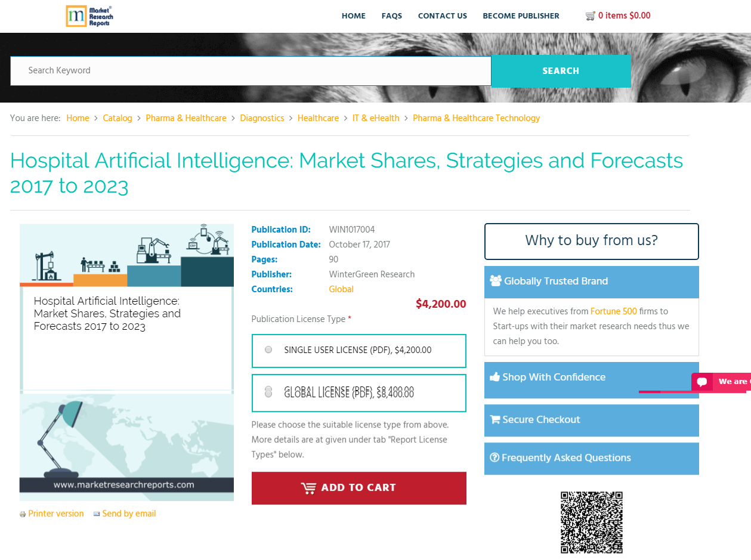Scan area: click the QR code image
Image resolution: width=751 pixels, height=560 pixels.
(591, 522)
